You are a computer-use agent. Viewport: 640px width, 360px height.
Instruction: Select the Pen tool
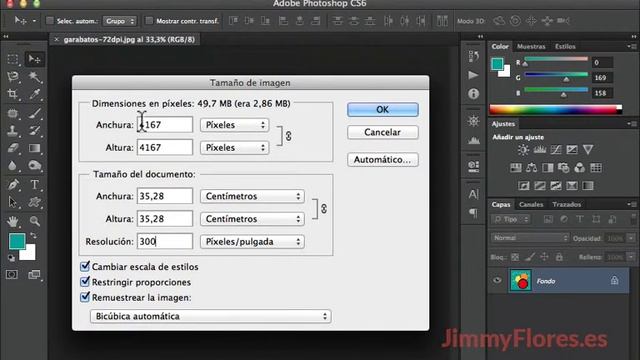[x=13, y=184]
